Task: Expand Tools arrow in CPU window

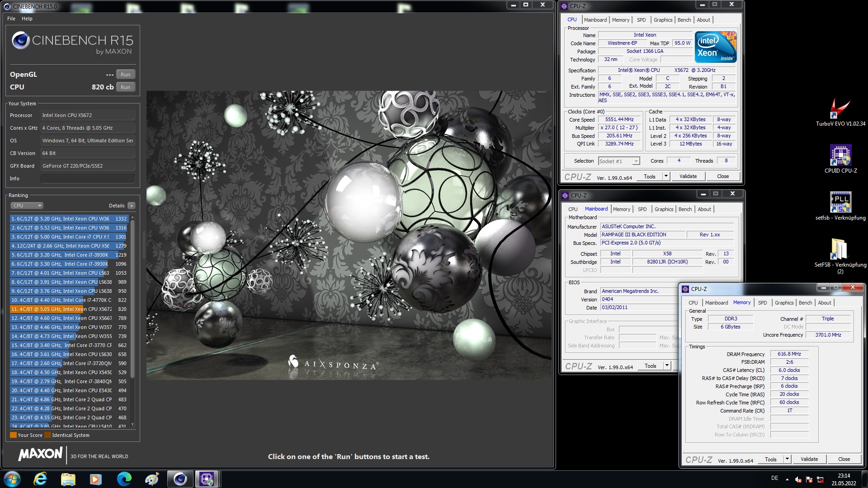Action: coord(666,176)
